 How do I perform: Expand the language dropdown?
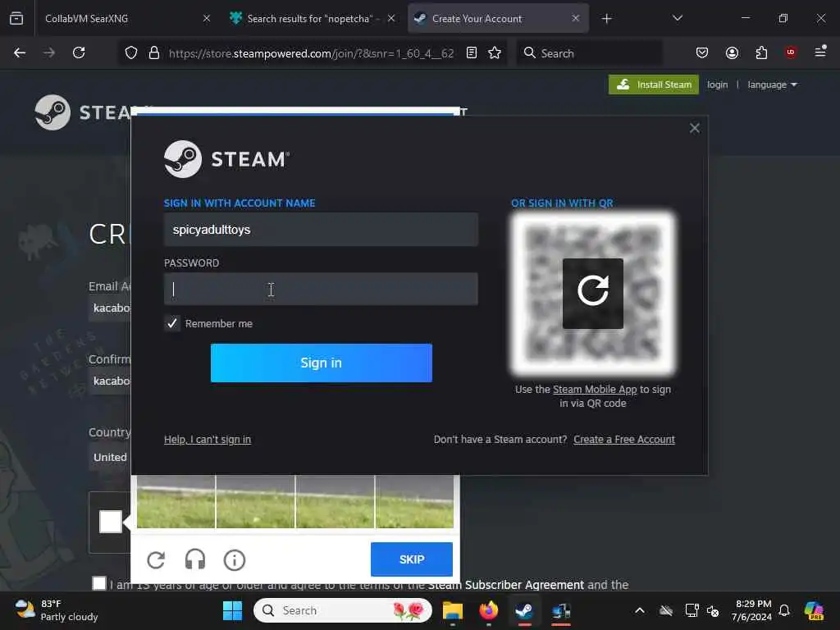coord(772,84)
